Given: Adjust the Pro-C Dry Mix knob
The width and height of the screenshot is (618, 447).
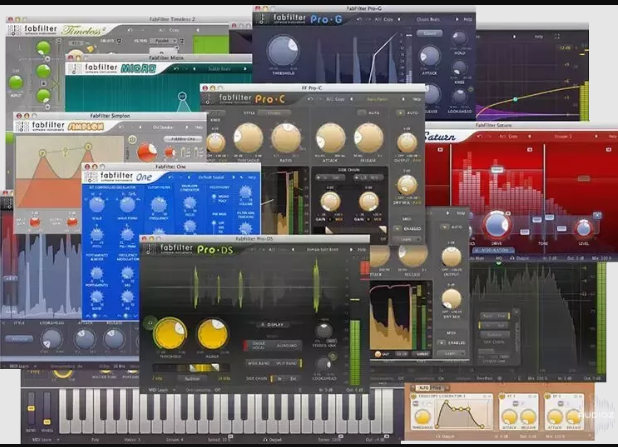Looking at the screenshot, I should pyautogui.click(x=407, y=185).
